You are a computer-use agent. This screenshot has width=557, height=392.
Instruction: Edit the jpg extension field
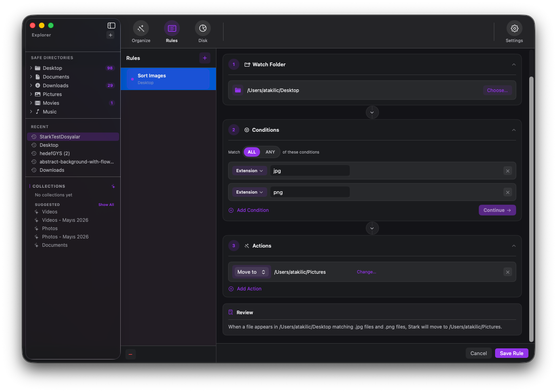pyautogui.click(x=310, y=171)
